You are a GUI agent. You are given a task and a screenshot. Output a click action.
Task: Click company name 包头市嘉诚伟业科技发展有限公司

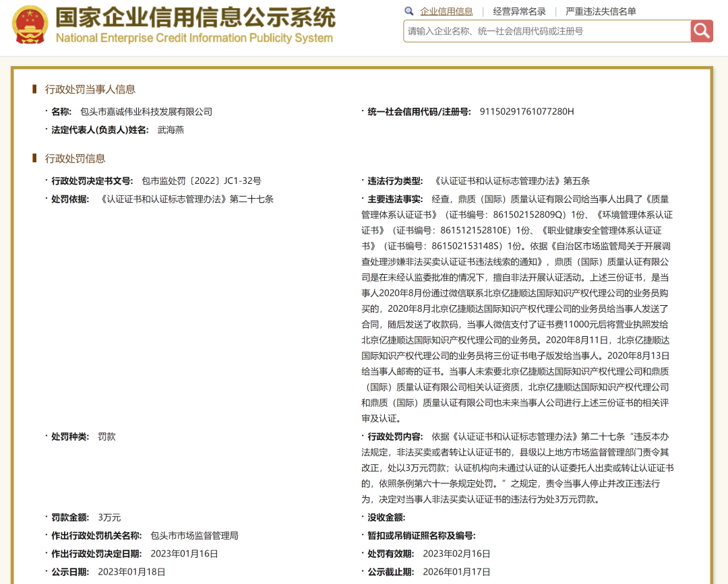tap(146, 112)
